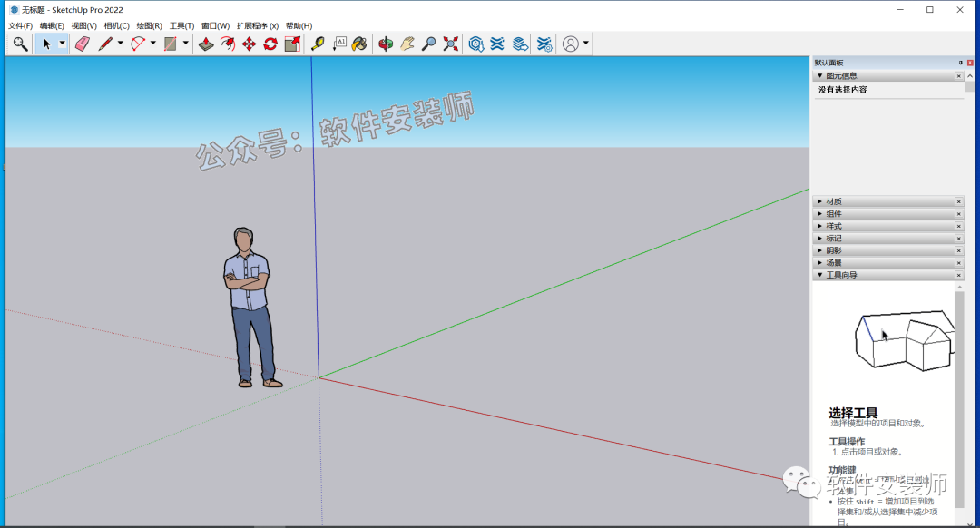Viewport: 980px width, 528px height.
Task: Close the 材质 panel
Action: pos(959,201)
